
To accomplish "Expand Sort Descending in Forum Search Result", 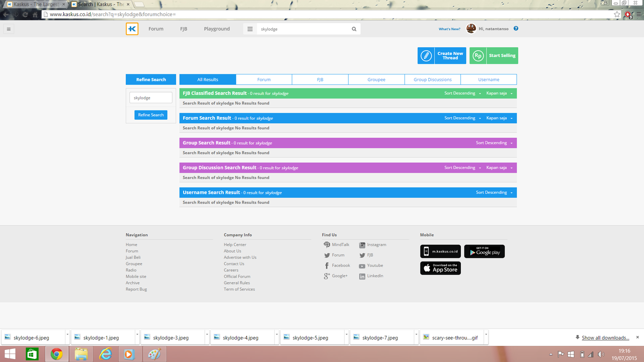I will pyautogui.click(x=462, y=118).
